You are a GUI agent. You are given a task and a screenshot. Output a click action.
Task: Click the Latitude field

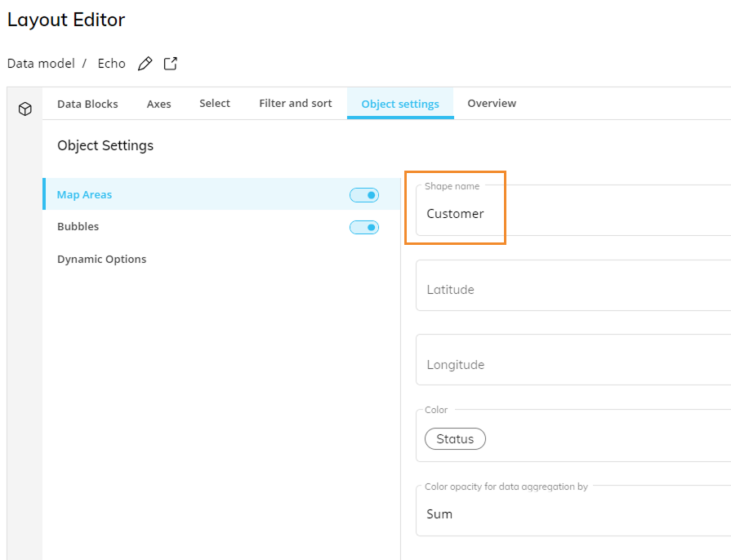[x=573, y=285]
